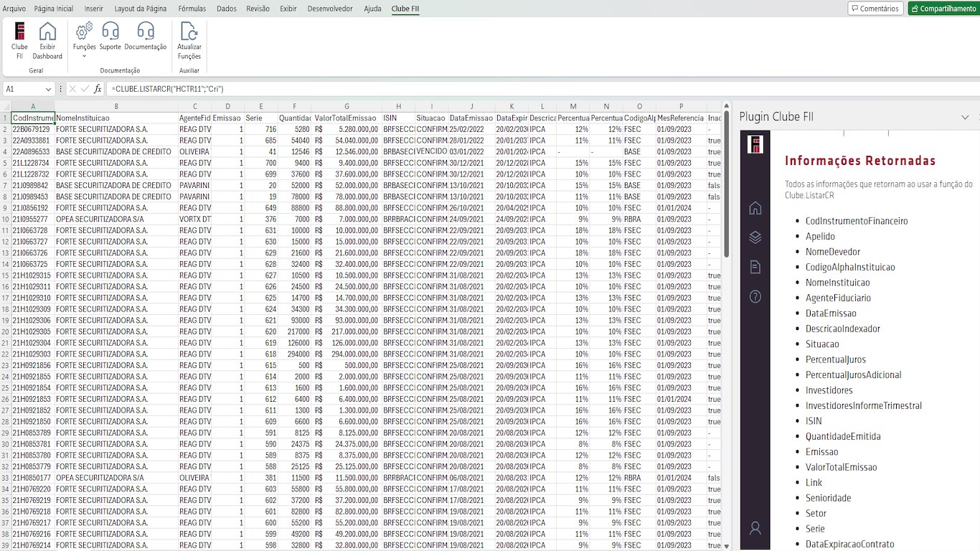The image size is (980, 551).
Task: Click AgenteFiduciario in the plugin list
Action: [x=838, y=298]
